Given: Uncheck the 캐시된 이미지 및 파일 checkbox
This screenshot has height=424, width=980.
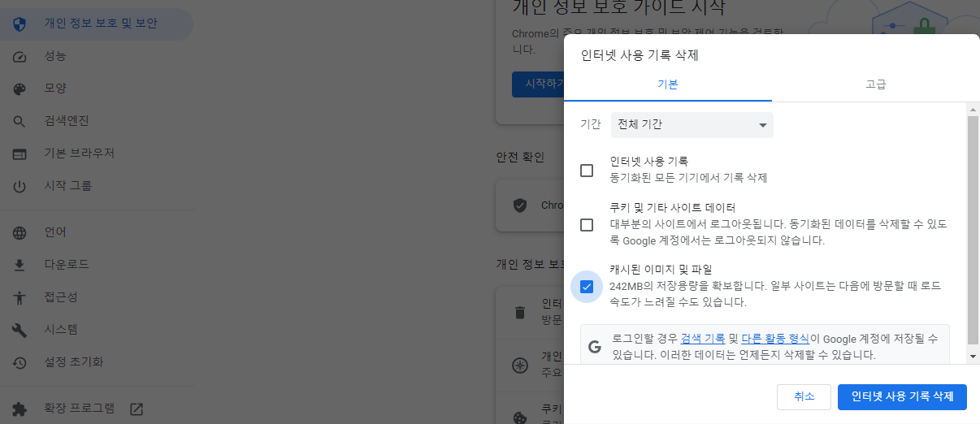Looking at the screenshot, I should [x=587, y=287].
